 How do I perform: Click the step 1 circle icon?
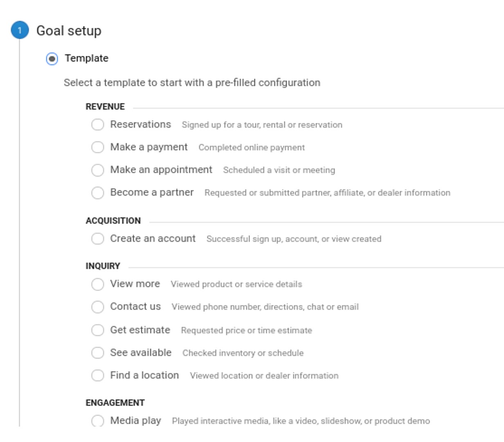20,30
